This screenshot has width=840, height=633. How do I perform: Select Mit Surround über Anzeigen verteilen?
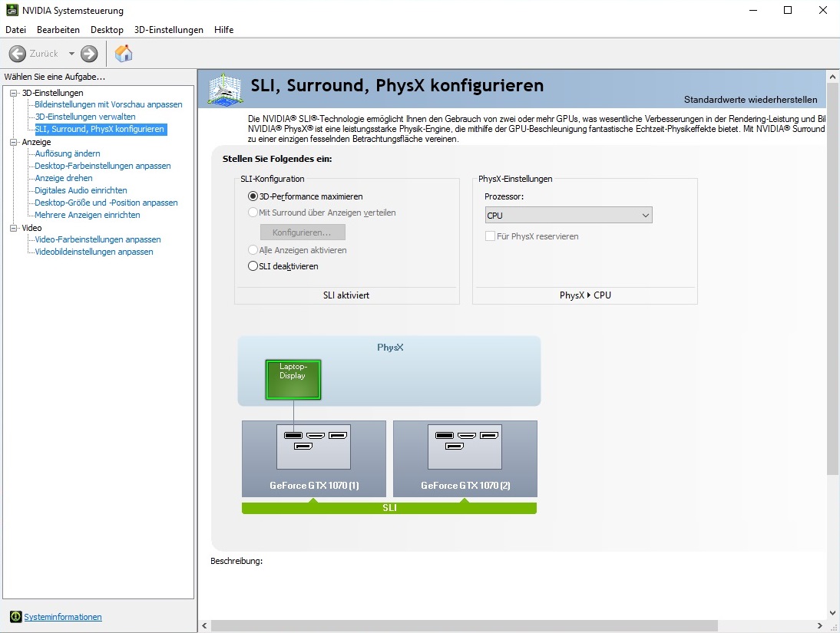(253, 213)
